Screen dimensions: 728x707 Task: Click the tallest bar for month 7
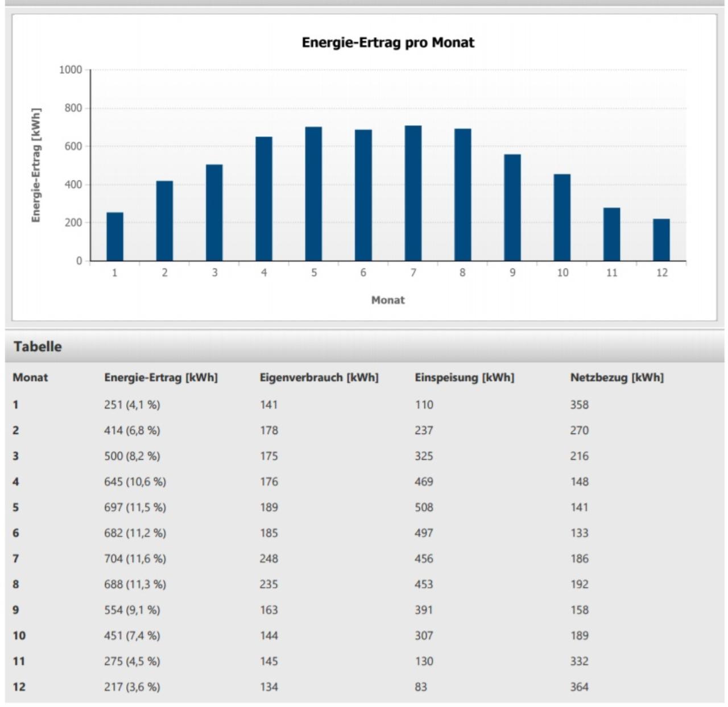point(413,193)
